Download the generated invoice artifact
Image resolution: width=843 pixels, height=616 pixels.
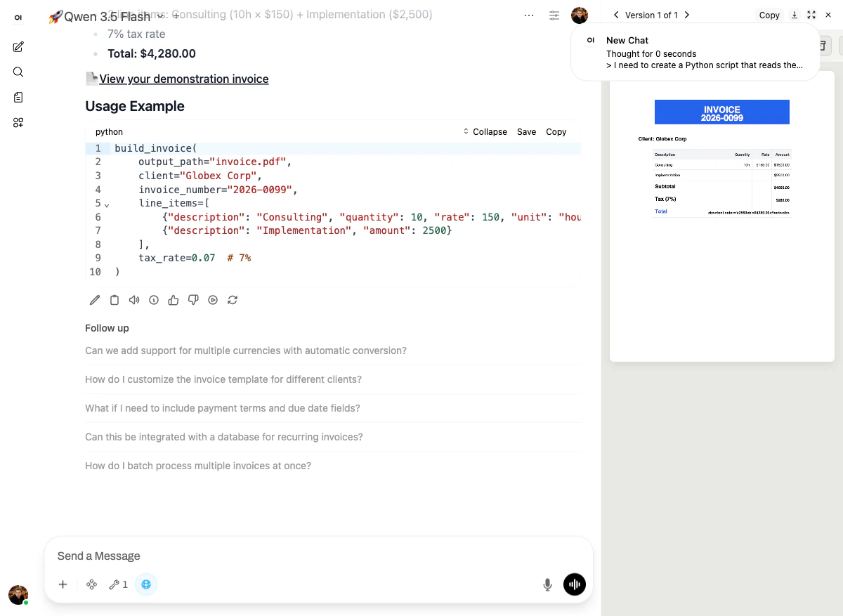click(794, 15)
